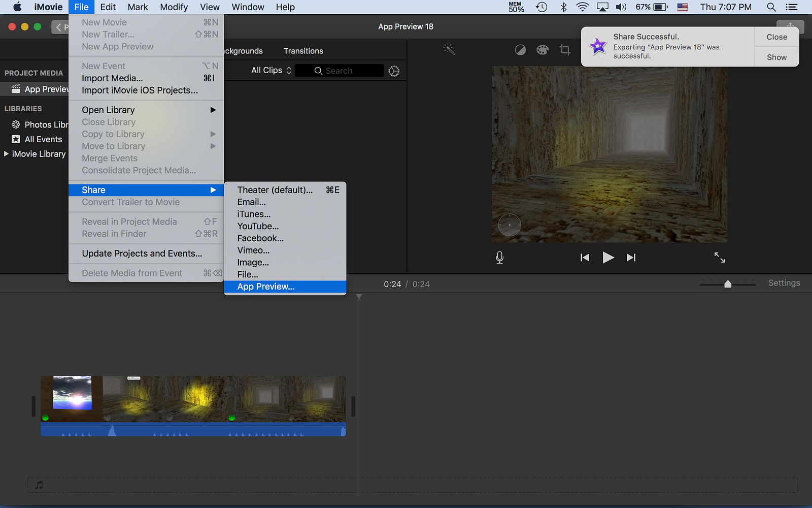This screenshot has height=508, width=812.
Task: Play the video in the viewer
Action: [608, 258]
